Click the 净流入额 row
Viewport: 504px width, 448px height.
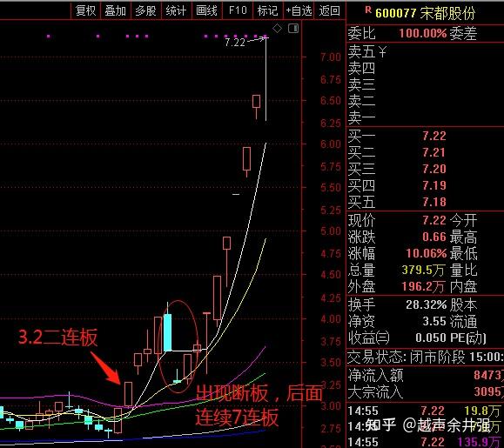(x=425, y=375)
